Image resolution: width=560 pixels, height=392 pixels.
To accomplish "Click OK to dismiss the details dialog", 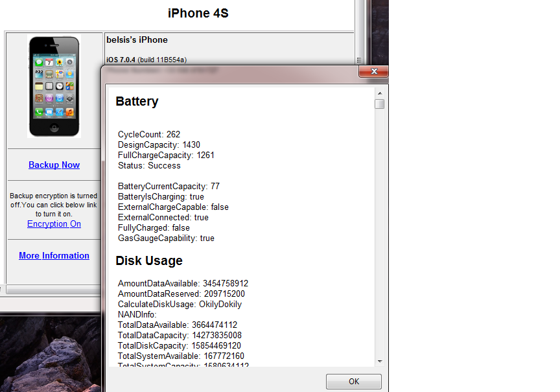I will coord(354,381).
